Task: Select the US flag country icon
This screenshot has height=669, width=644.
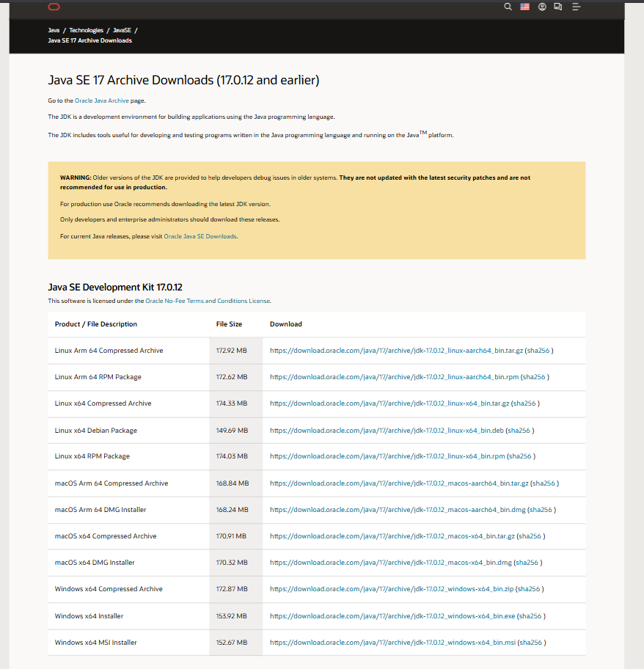Action: click(x=524, y=7)
